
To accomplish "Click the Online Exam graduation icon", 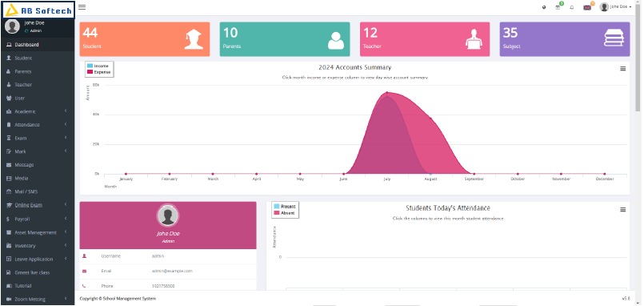I will click(x=9, y=205).
